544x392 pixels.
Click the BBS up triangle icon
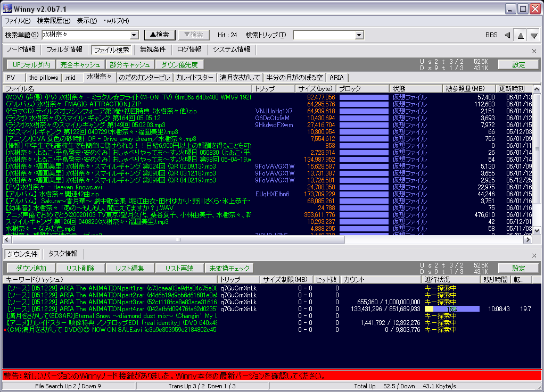521,35
